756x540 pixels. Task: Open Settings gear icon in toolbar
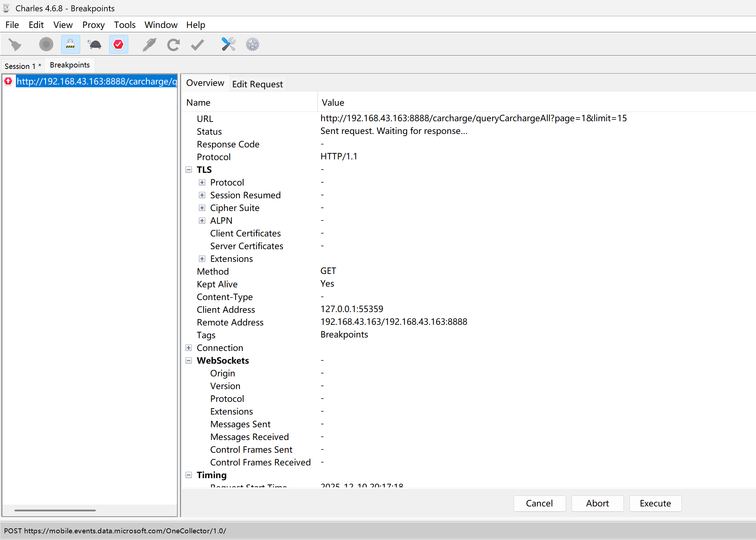253,45
